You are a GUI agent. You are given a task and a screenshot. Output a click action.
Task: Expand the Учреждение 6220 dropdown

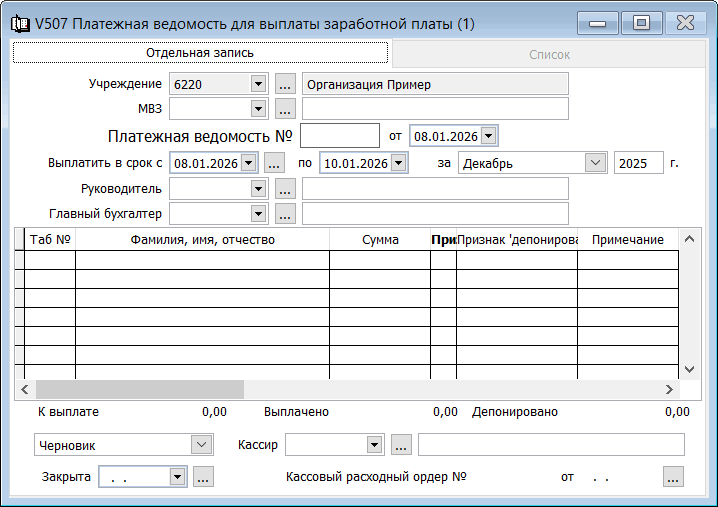pos(258,84)
